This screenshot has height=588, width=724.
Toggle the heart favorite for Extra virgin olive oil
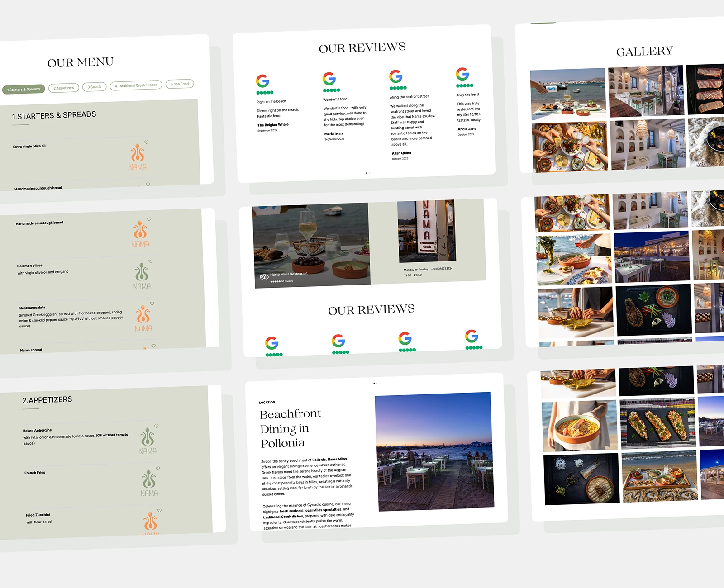point(147,142)
